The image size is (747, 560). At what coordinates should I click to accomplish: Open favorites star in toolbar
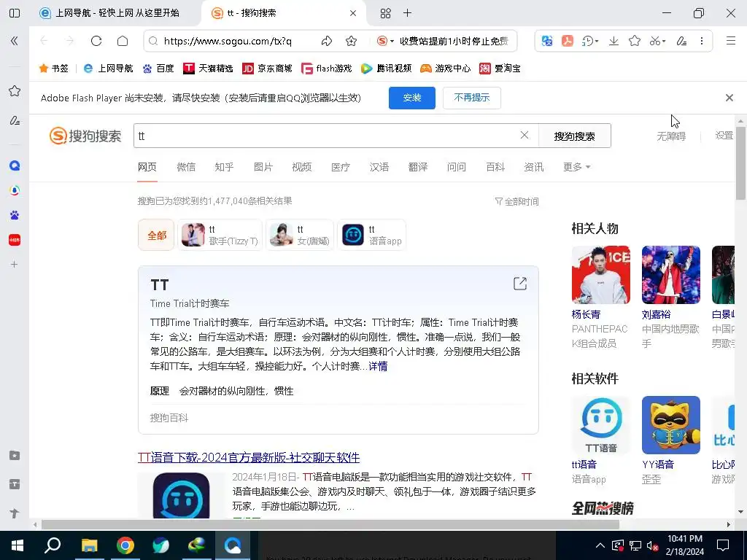[x=634, y=41]
